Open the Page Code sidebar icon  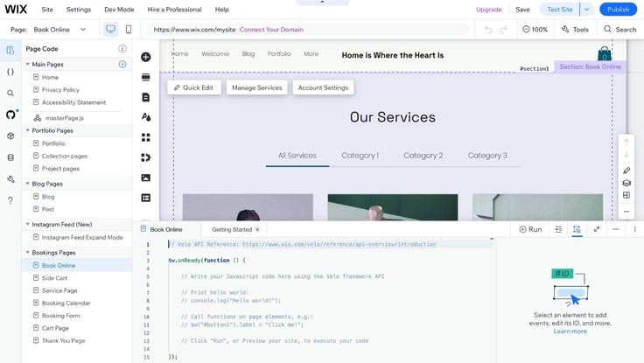click(10, 51)
